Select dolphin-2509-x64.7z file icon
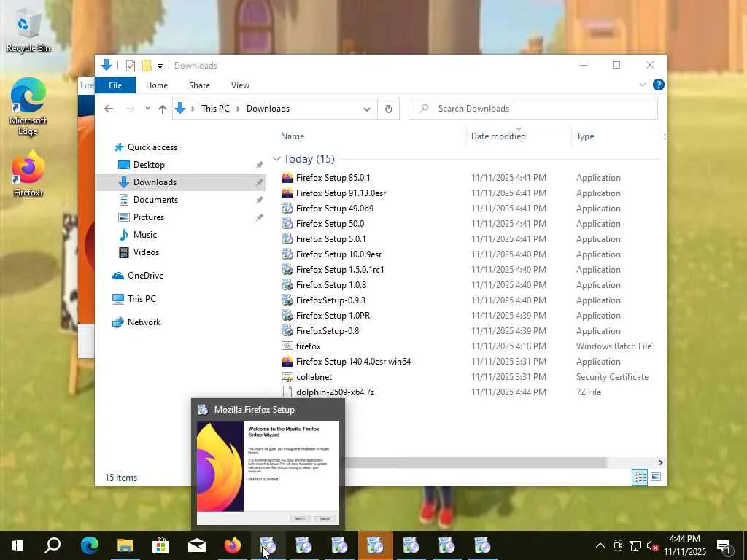 point(287,392)
